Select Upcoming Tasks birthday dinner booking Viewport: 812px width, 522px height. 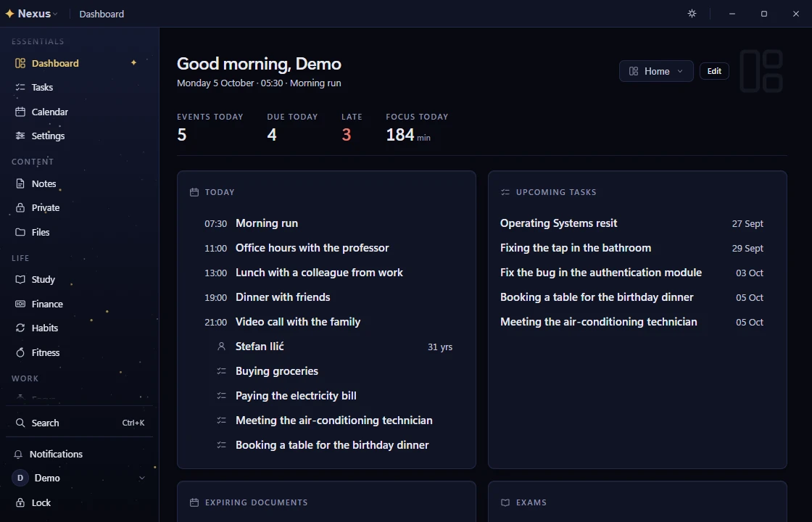tap(637, 297)
